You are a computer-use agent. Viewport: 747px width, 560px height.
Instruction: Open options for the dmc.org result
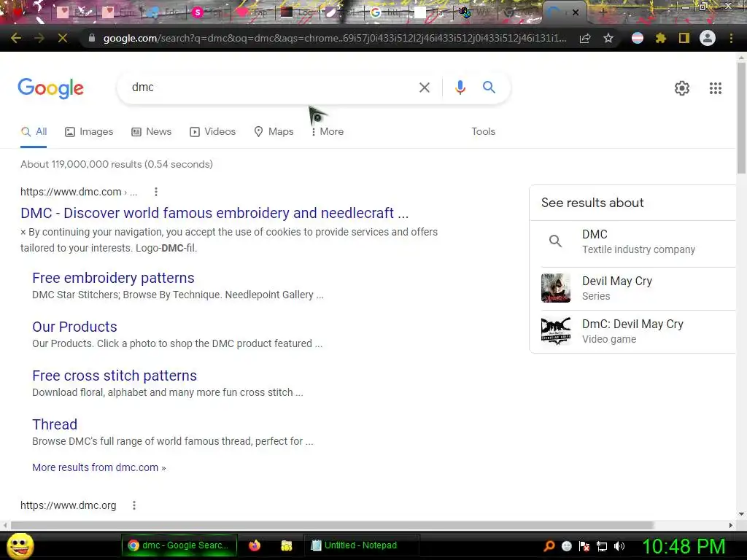coord(134,505)
